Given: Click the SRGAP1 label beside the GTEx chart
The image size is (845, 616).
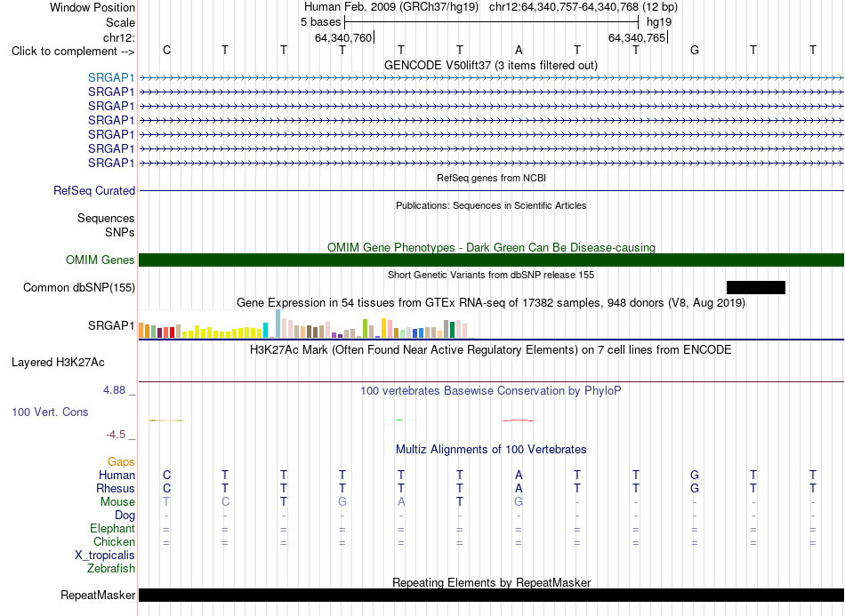Looking at the screenshot, I should pyautogui.click(x=111, y=325).
